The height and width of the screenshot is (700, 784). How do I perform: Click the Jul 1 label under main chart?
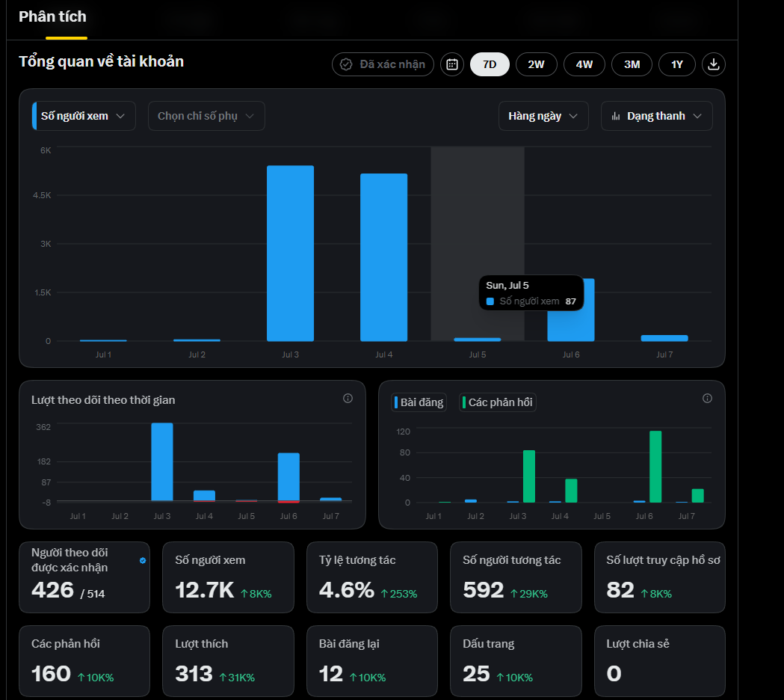103,354
